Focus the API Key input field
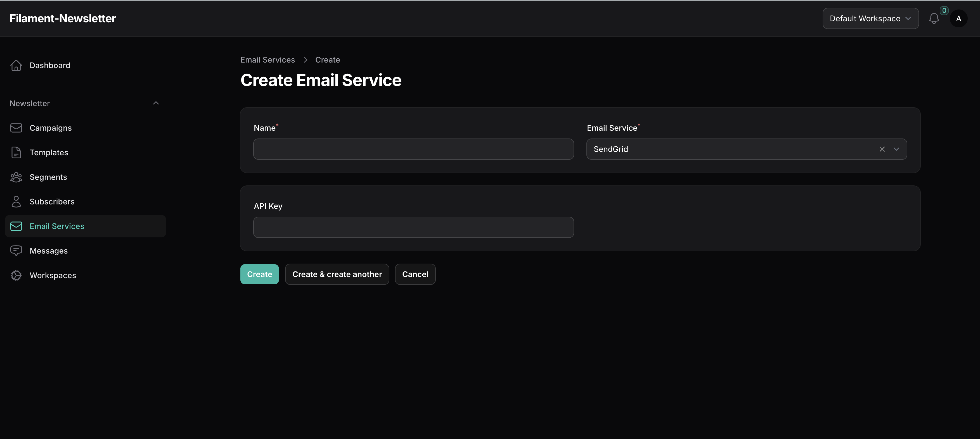The image size is (980, 439). [413, 227]
